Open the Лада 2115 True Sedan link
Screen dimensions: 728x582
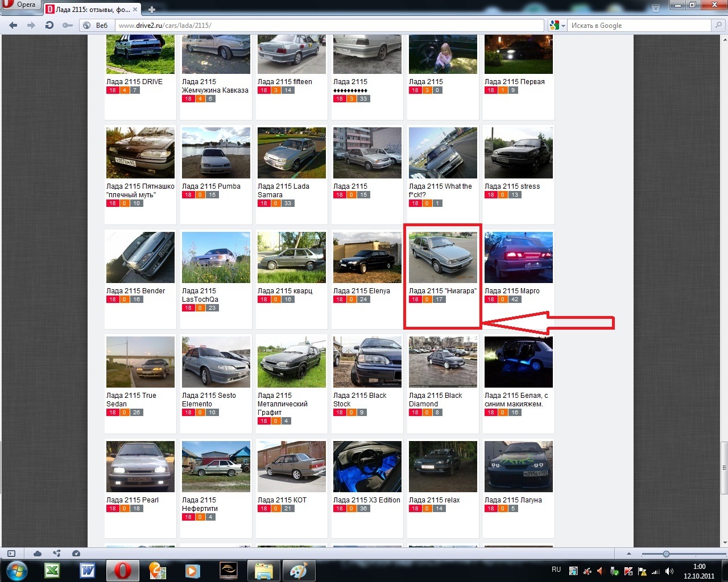pyautogui.click(x=131, y=400)
